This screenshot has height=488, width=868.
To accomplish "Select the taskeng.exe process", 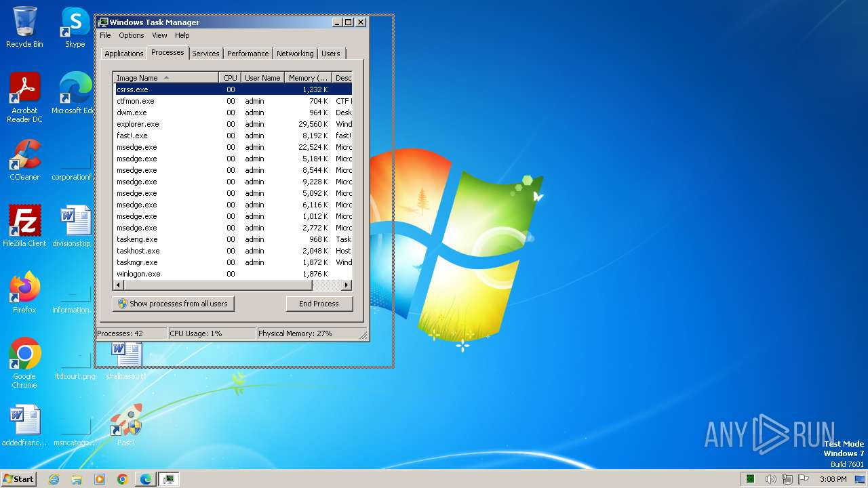I will pyautogui.click(x=233, y=239).
